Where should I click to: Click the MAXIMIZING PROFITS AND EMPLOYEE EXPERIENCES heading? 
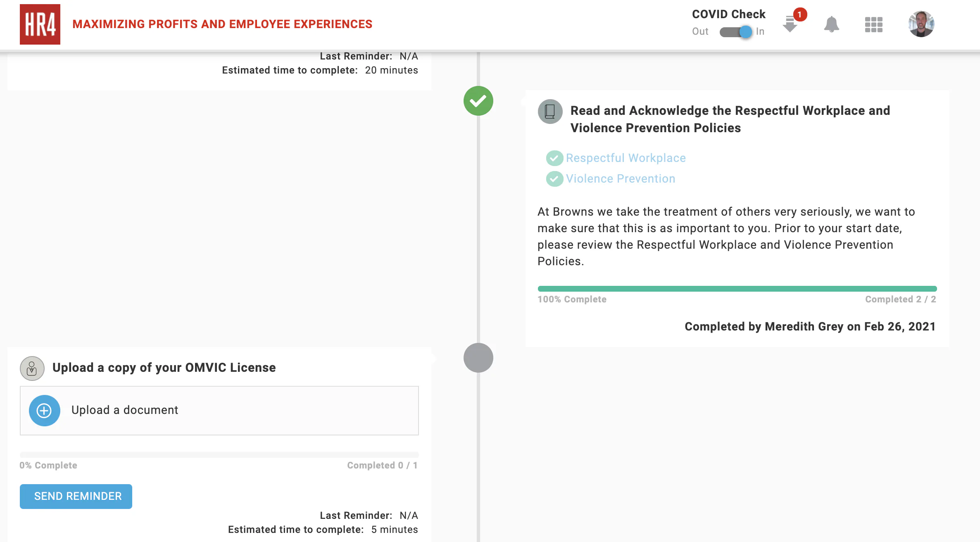[223, 24]
